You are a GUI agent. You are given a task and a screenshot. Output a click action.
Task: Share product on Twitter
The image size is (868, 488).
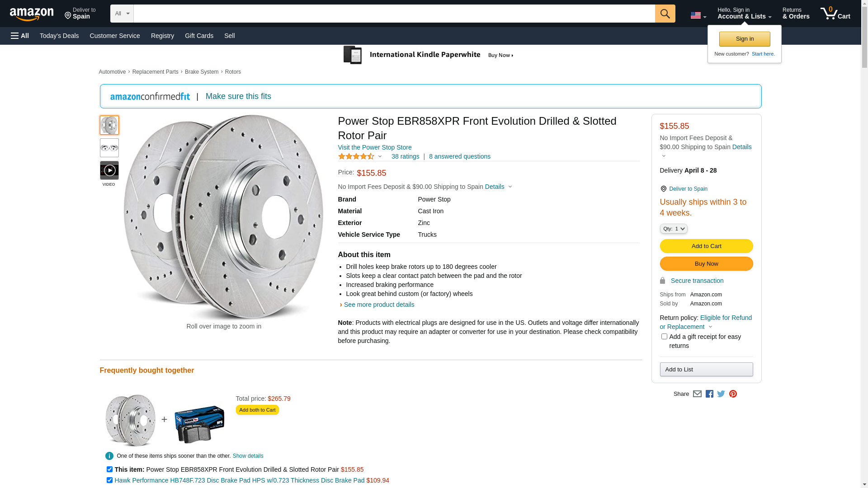point(721,394)
